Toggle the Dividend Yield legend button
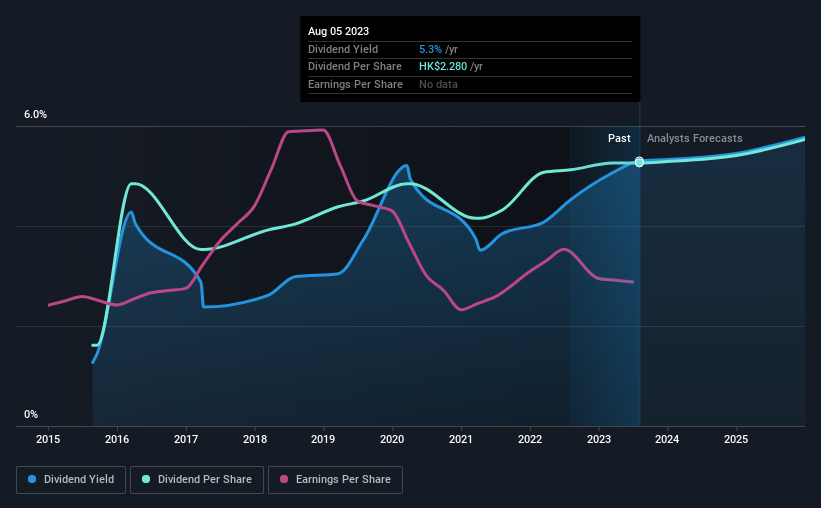The width and height of the screenshot is (821, 508). [71, 480]
